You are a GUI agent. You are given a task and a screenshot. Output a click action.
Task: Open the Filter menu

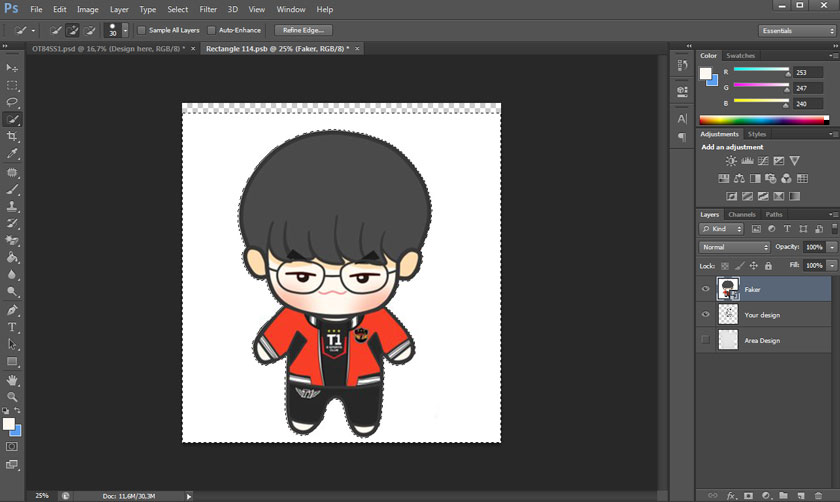(x=208, y=9)
